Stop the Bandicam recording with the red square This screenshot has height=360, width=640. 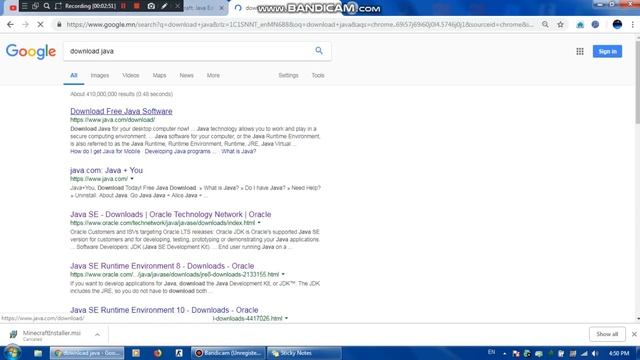tap(137, 6)
